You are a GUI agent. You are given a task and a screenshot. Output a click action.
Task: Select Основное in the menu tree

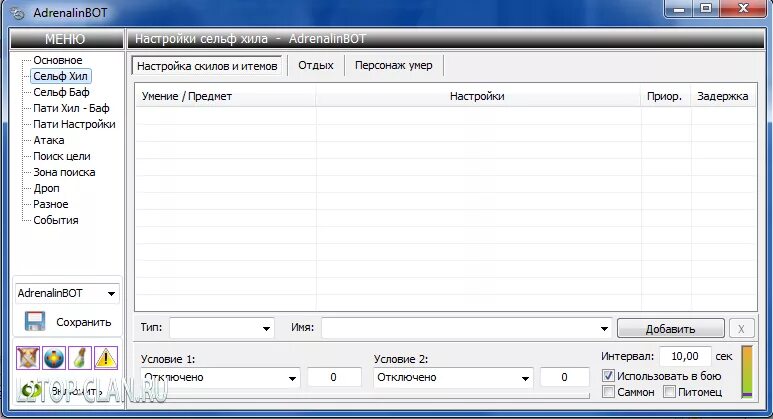[x=58, y=60]
